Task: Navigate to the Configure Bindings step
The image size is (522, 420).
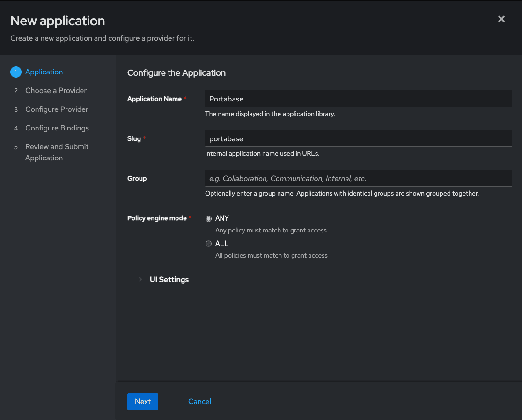Action: (x=57, y=128)
